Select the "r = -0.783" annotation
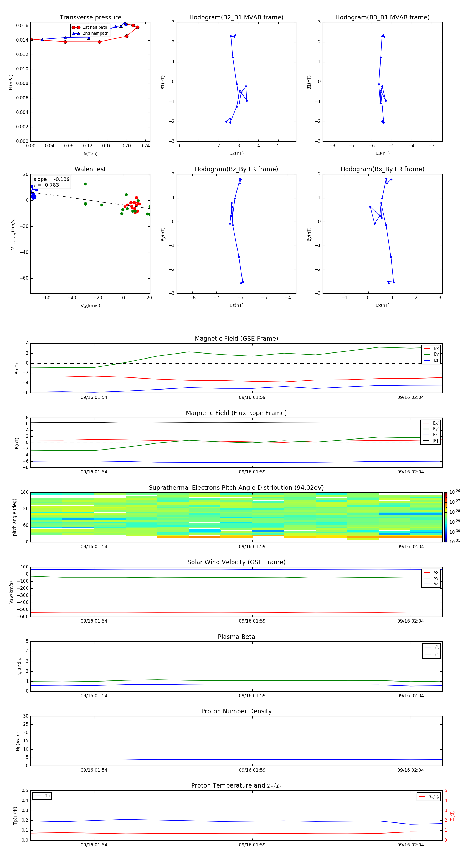 pos(47,185)
